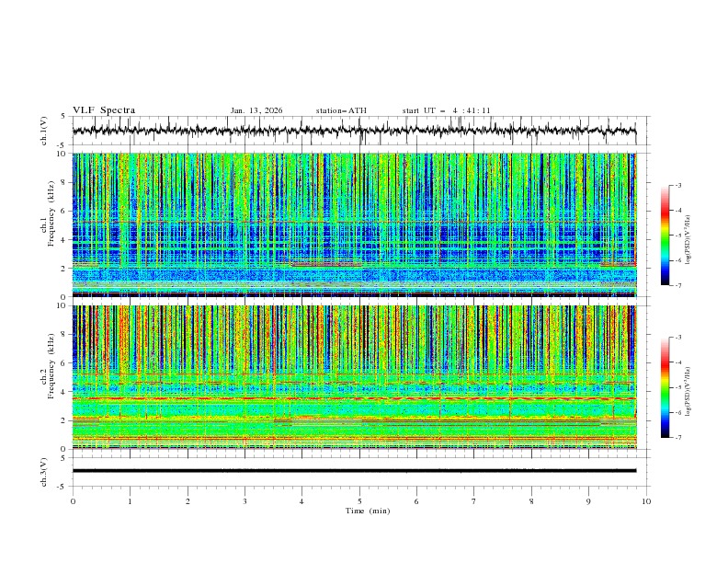This screenshot has width=728, height=563.
Task: Click the 0 minute tick on time axis
Action: pyautogui.click(x=73, y=500)
